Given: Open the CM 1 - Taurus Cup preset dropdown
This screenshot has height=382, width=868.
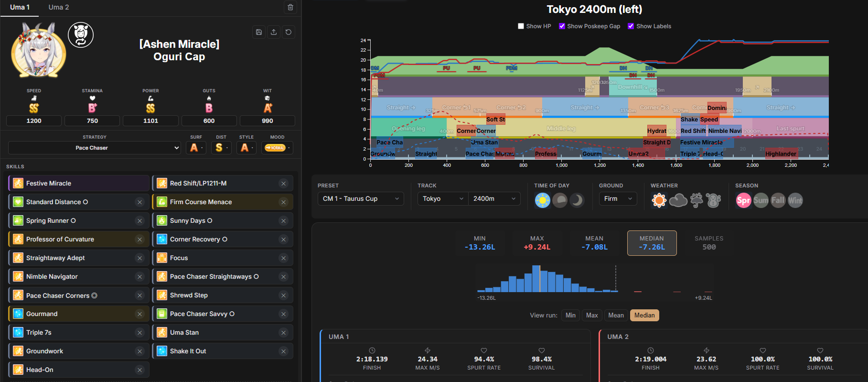Looking at the screenshot, I should 361,198.
